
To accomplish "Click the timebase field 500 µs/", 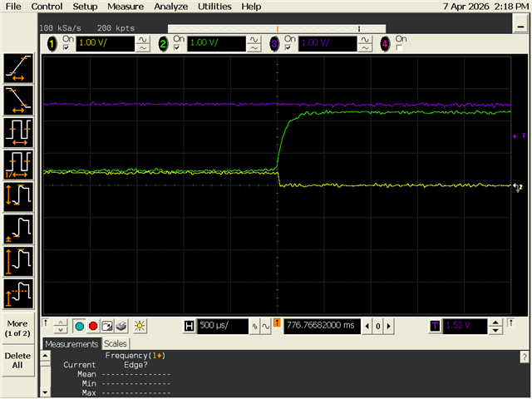I will click(223, 326).
